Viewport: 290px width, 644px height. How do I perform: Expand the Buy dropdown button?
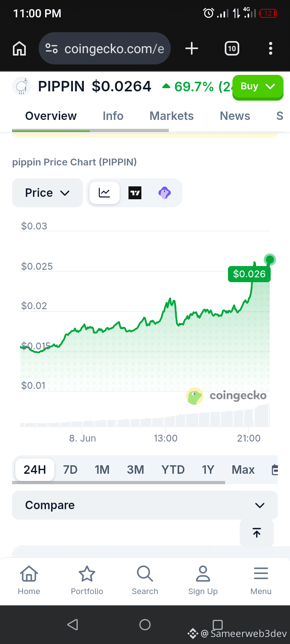point(258,87)
